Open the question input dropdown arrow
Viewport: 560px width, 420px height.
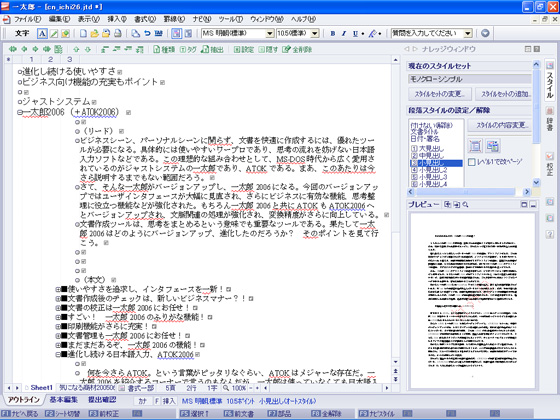[468, 34]
